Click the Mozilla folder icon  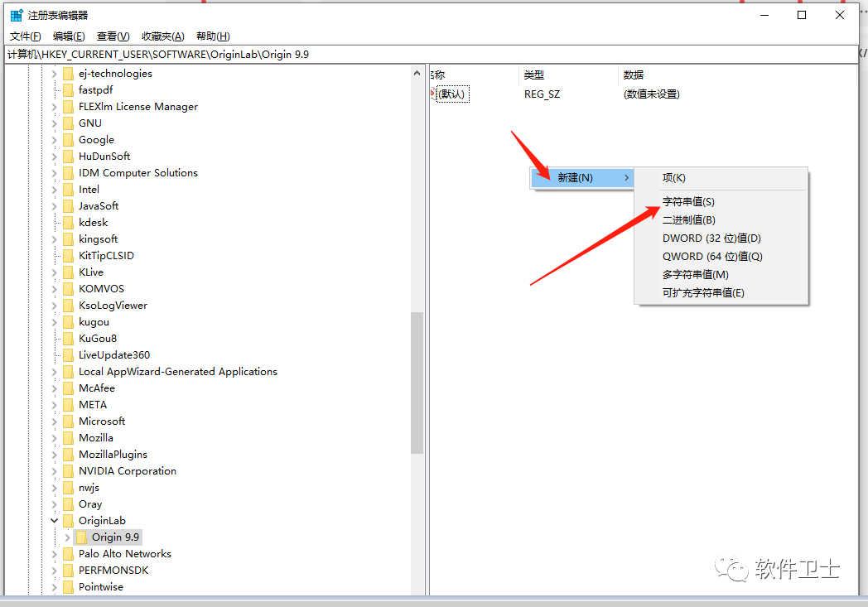68,438
